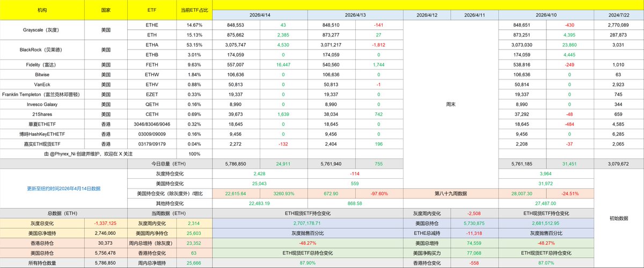Click the FETH ticker cell

click(x=153, y=64)
